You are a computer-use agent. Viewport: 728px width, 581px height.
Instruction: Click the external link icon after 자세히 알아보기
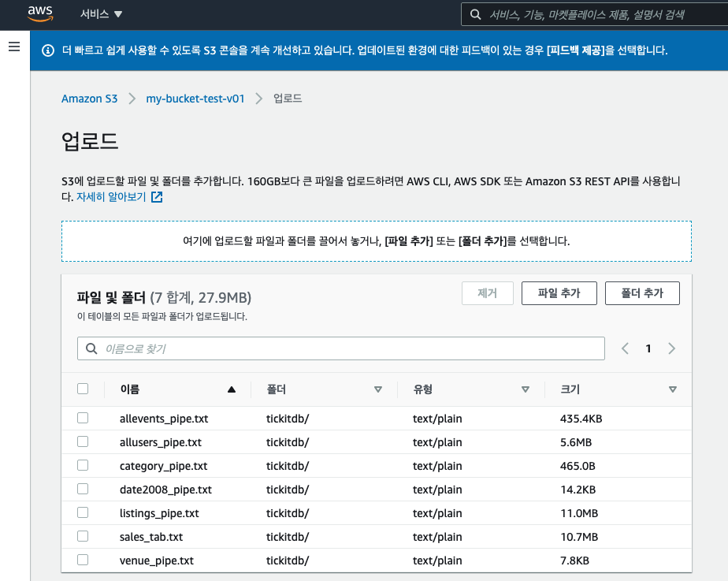click(157, 197)
